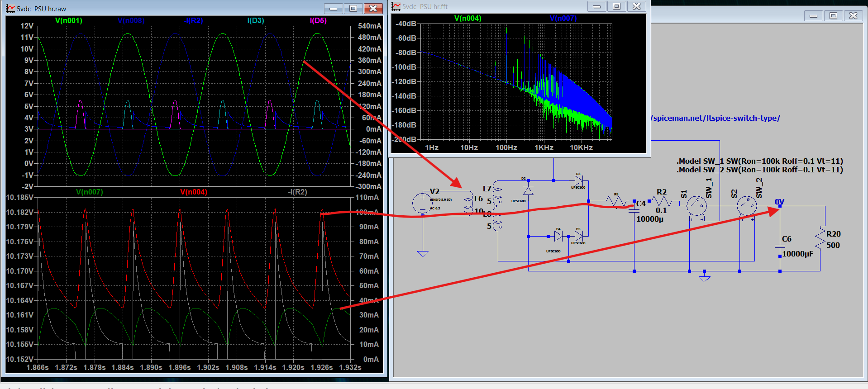Click the SW_1 model name label
868x389 pixels.
[x=709, y=188]
